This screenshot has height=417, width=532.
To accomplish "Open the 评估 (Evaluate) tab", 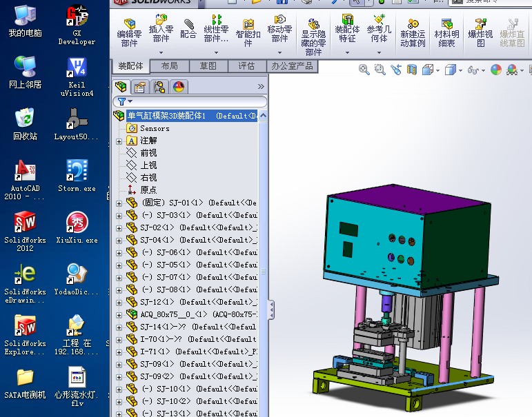I will (246, 66).
